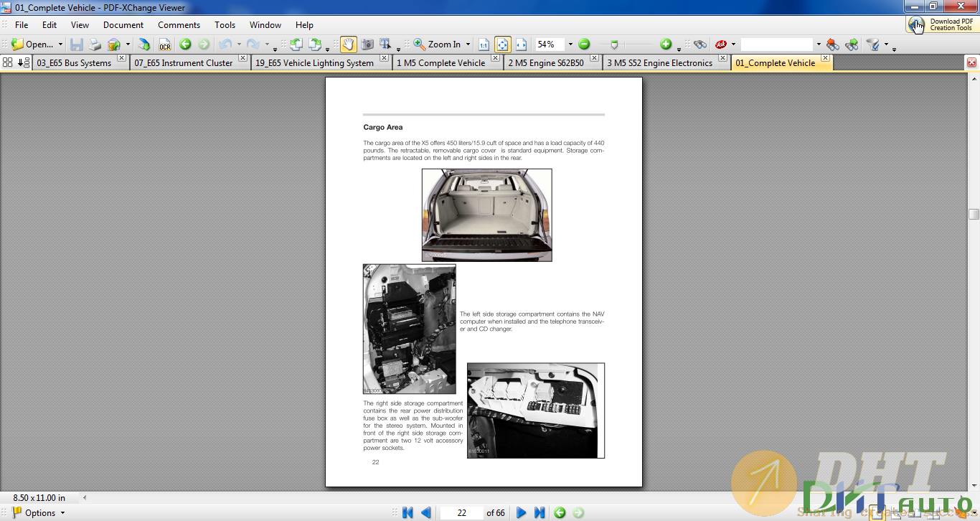The width and height of the screenshot is (980, 521).
Task: Expand the funnel search options dropdown
Action: point(886,44)
